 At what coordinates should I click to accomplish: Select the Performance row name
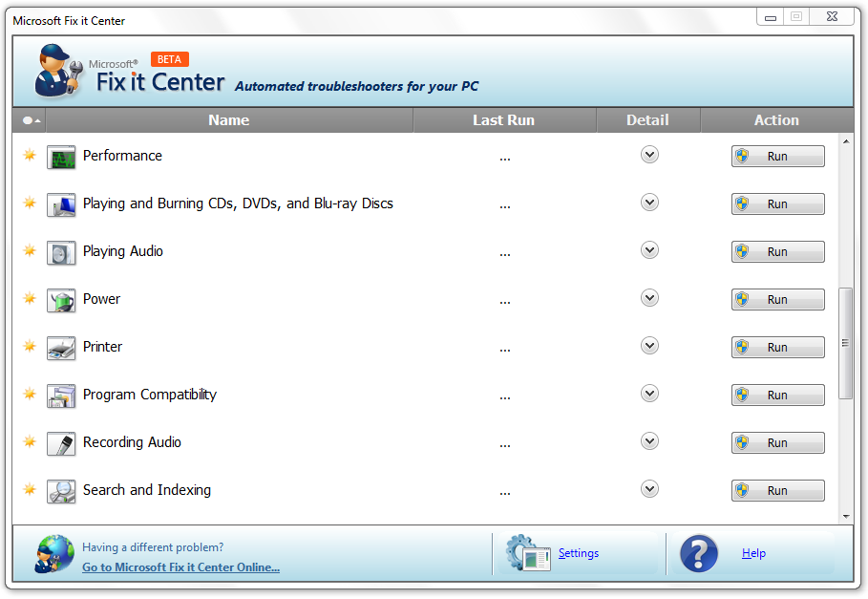pos(122,156)
